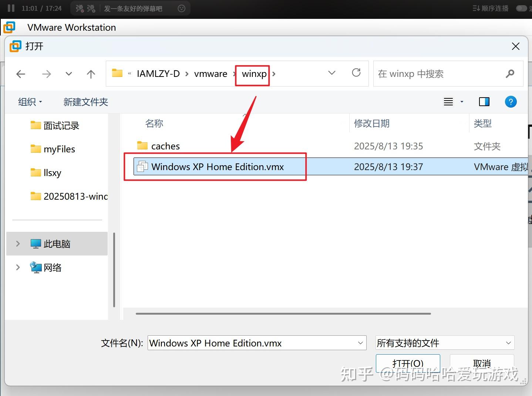Image resolution: width=532 pixels, height=396 pixels.
Task: Navigate back using the back arrow
Action: pos(21,74)
